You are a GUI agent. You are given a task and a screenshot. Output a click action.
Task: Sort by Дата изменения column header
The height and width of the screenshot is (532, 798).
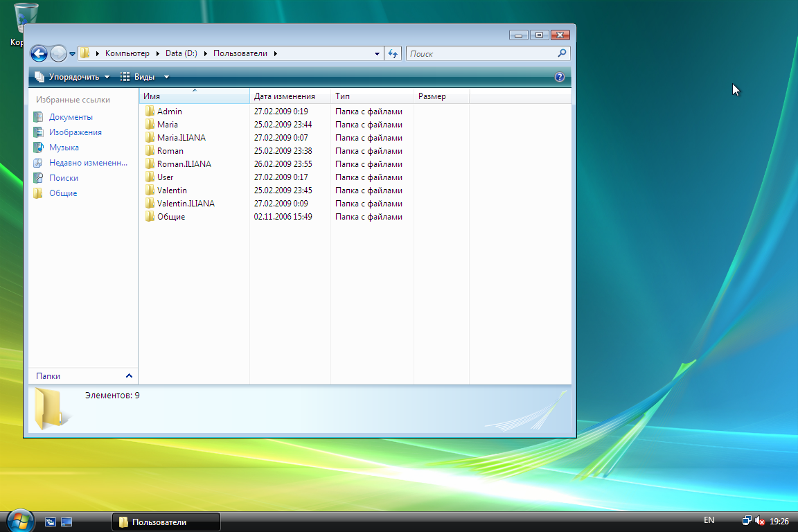pos(285,96)
